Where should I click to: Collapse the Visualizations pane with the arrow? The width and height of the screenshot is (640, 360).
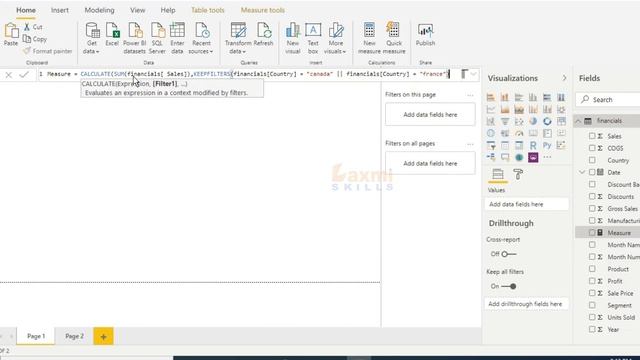(564, 78)
